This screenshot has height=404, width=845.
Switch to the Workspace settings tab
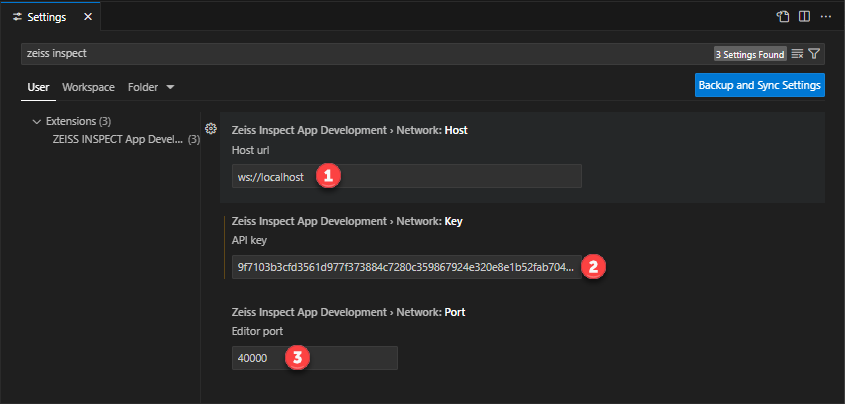click(88, 87)
